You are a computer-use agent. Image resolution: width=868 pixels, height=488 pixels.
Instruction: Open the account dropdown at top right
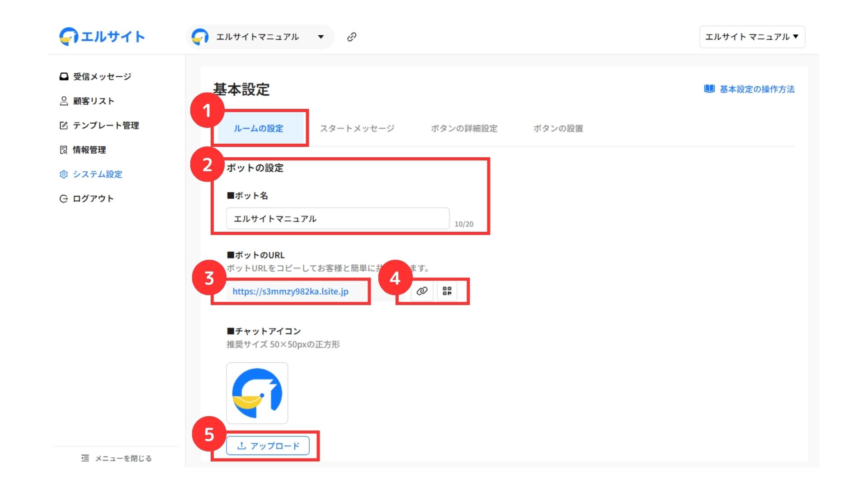click(752, 37)
